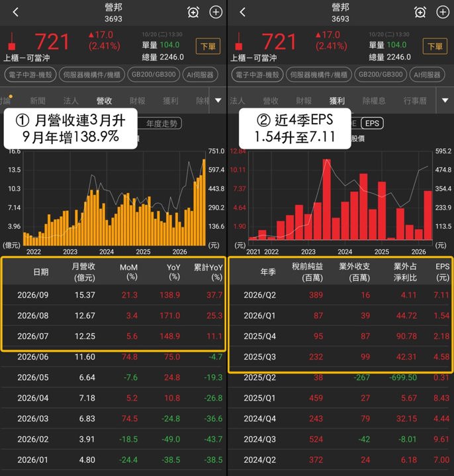Image resolution: width=454 pixels, height=476 pixels.
Task: Switch to 獲利 tab in right panel
Action: (x=337, y=100)
